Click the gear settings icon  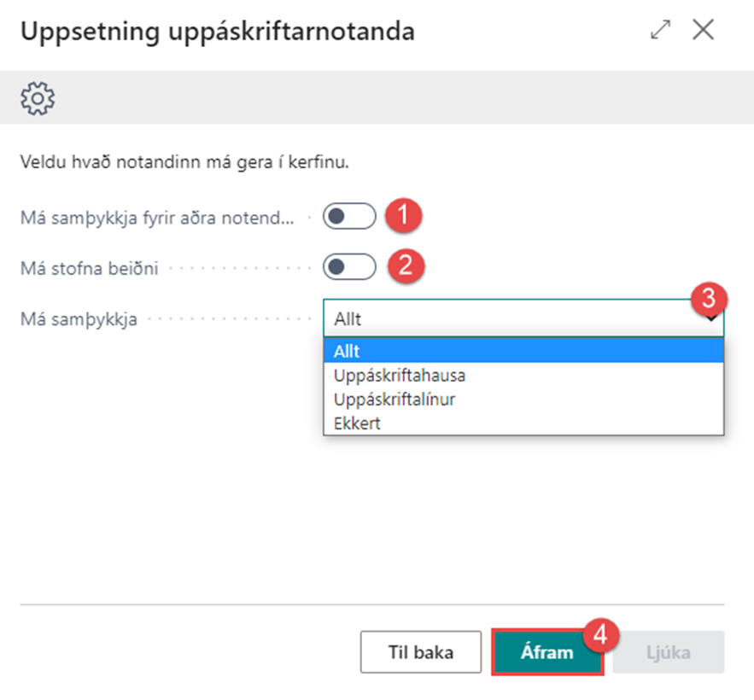click(x=38, y=101)
